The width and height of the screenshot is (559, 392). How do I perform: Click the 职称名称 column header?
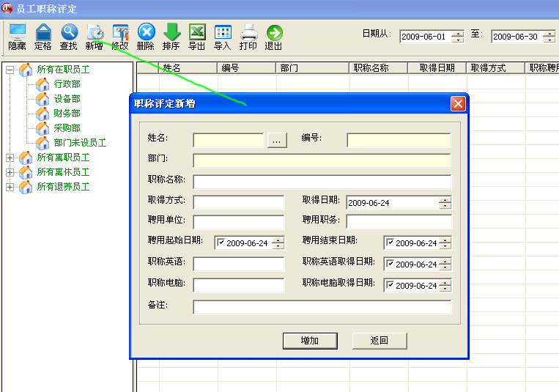click(x=378, y=67)
